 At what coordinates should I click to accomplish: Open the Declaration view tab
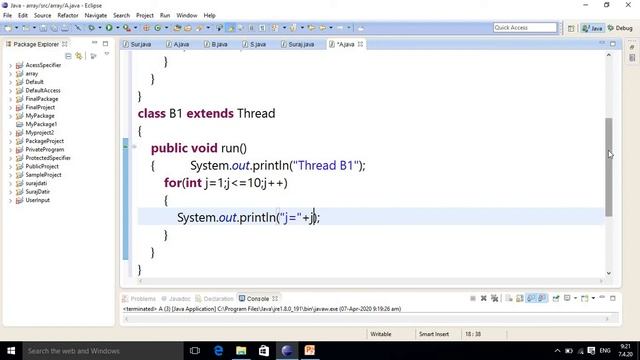pos(214,298)
